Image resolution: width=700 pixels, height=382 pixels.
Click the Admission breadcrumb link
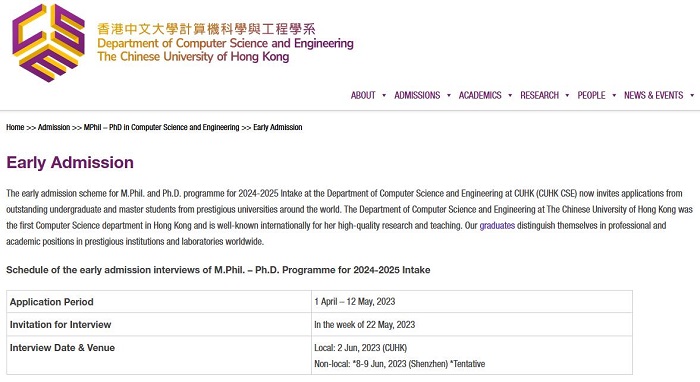pos(54,127)
